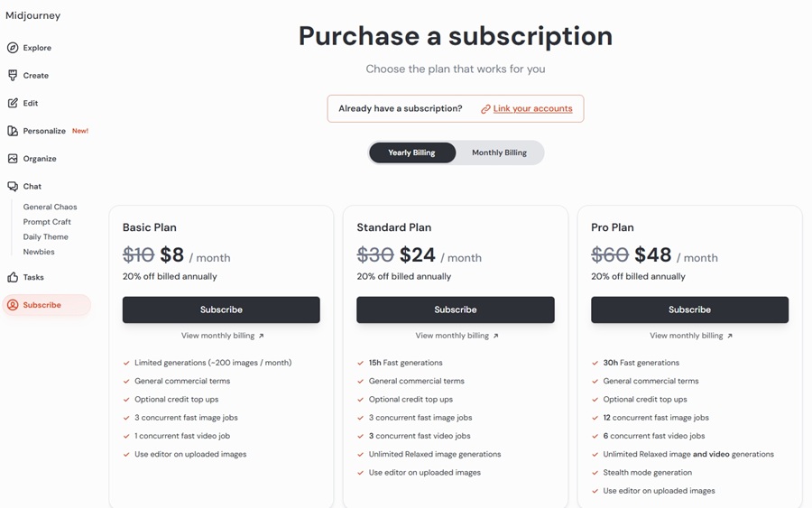This screenshot has height=508, width=812.
Task: Click the Create paintbrush icon
Action: (x=13, y=76)
